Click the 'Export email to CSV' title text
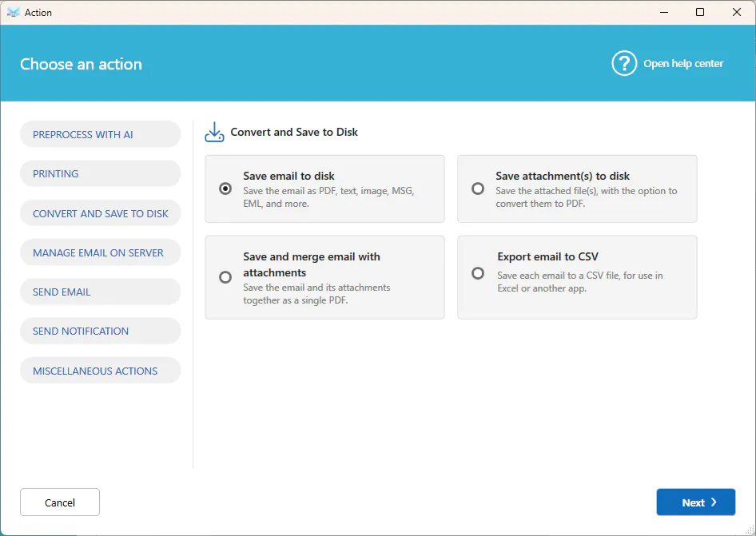 (x=547, y=256)
